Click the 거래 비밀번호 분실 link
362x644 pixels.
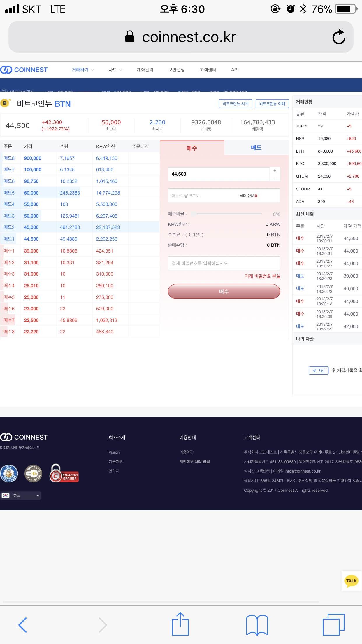(x=262, y=276)
